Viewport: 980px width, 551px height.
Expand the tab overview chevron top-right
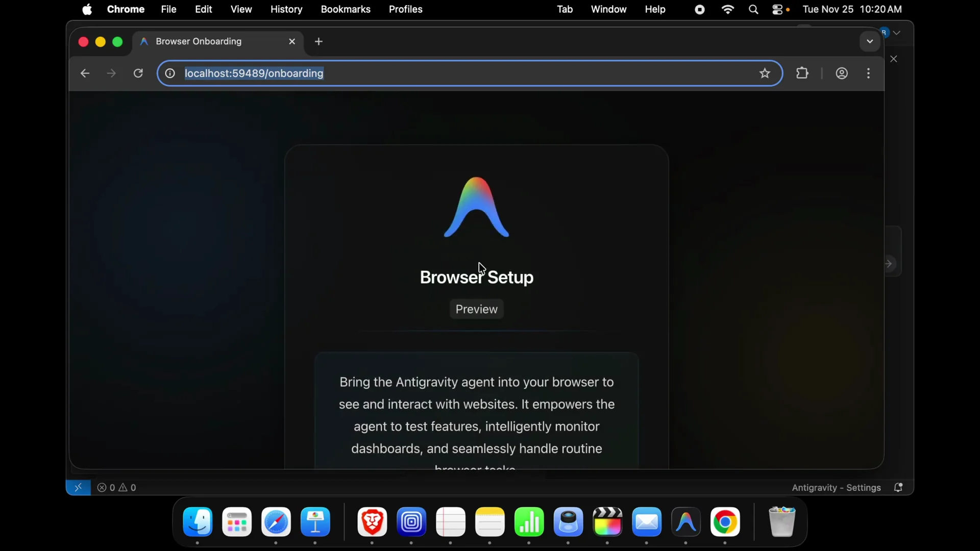869,42
